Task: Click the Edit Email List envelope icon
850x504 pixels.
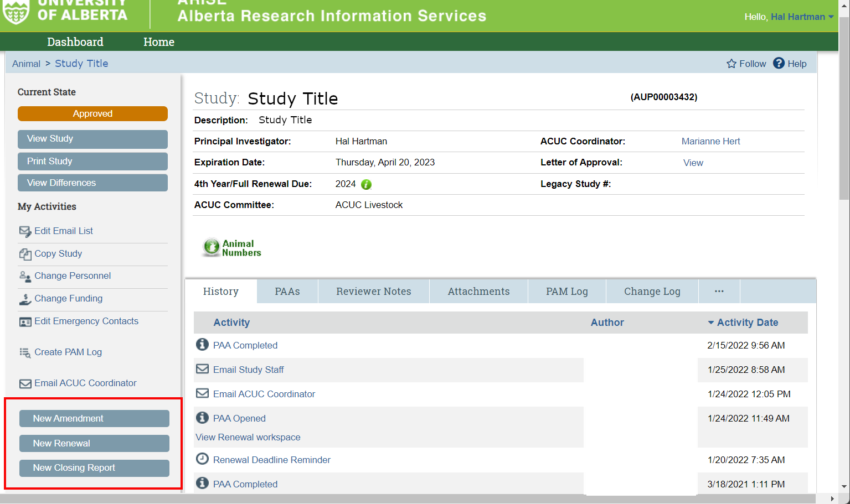Action: [x=25, y=231]
